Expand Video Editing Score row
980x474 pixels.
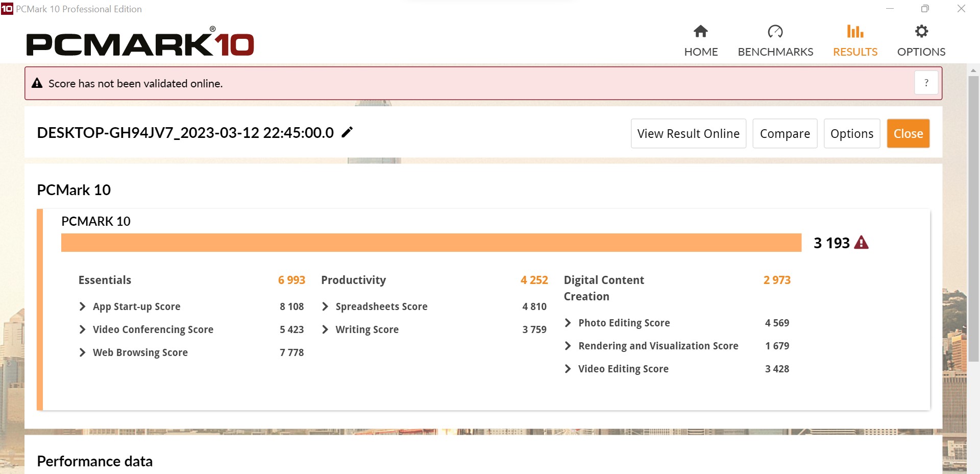coord(568,369)
